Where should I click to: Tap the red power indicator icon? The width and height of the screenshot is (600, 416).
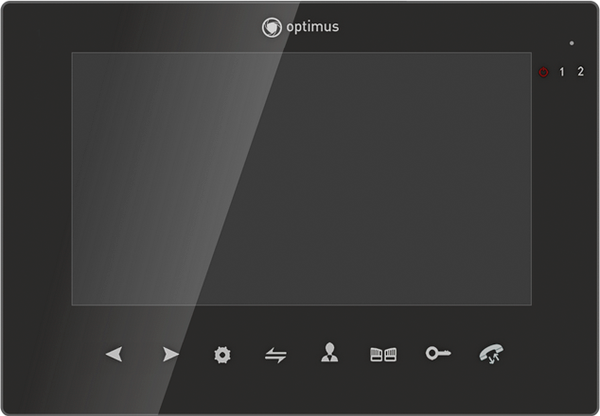(x=543, y=72)
